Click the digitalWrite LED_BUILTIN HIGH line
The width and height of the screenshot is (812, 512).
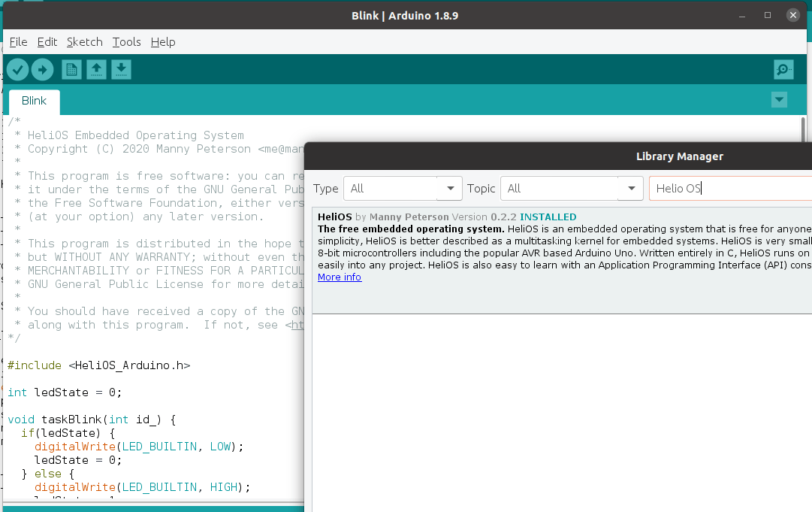click(143, 487)
